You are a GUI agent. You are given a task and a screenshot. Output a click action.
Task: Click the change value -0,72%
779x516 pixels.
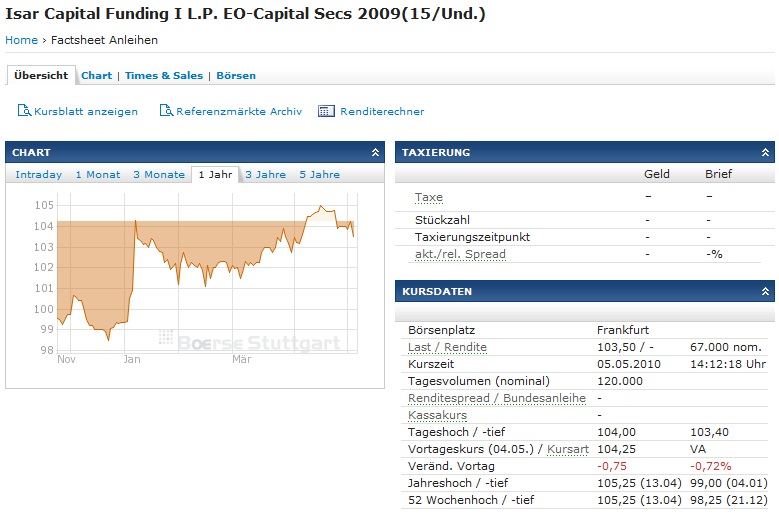click(x=710, y=466)
